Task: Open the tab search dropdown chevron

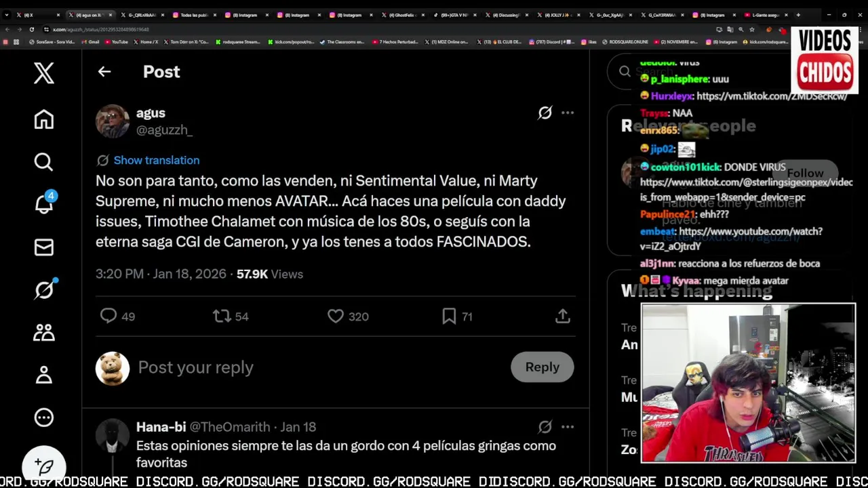Action: (x=7, y=15)
